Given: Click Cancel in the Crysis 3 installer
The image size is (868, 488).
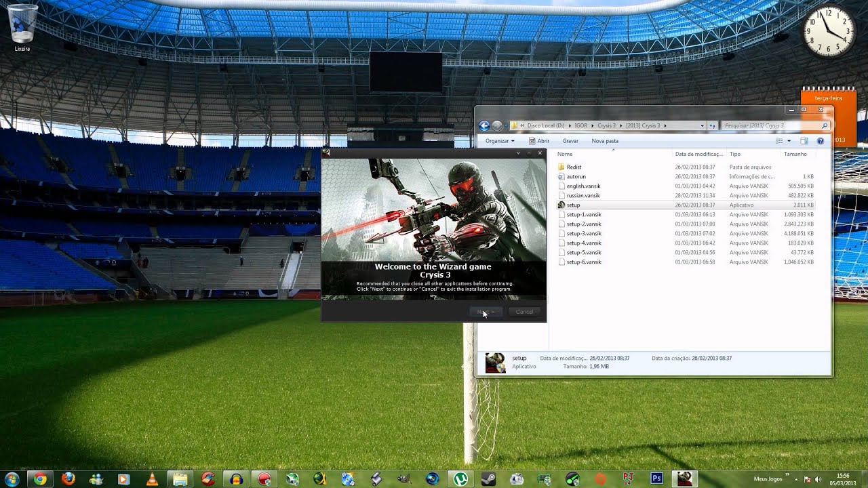Looking at the screenshot, I should 524,312.
